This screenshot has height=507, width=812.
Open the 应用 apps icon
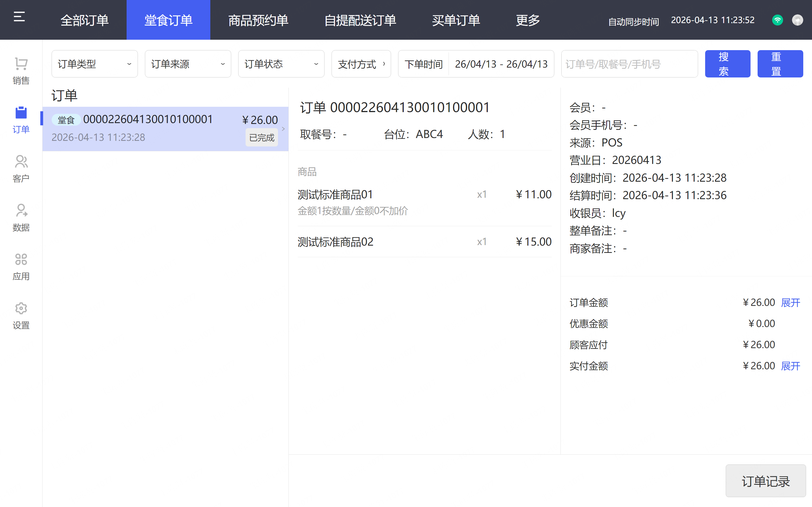tap(21, 259)
